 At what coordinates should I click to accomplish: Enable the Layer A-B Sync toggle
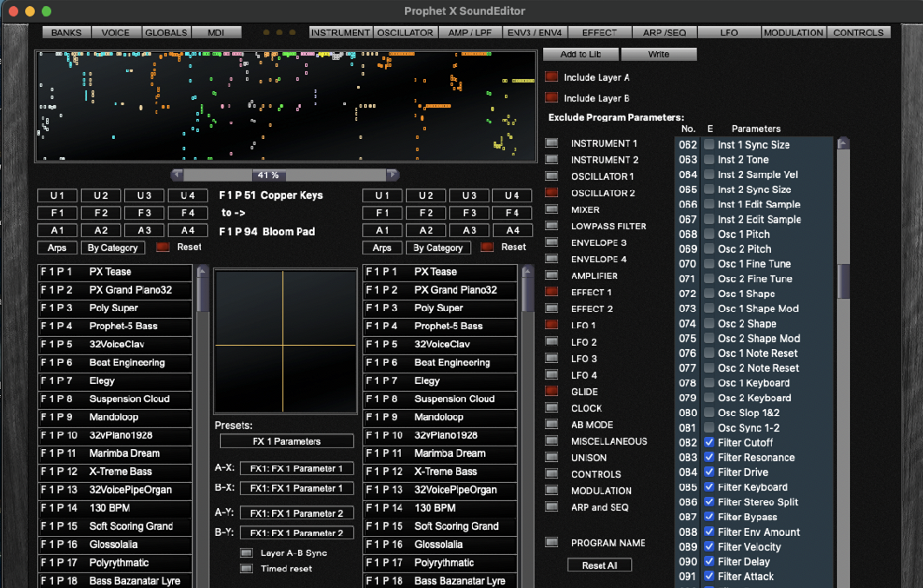click(247, 553)
